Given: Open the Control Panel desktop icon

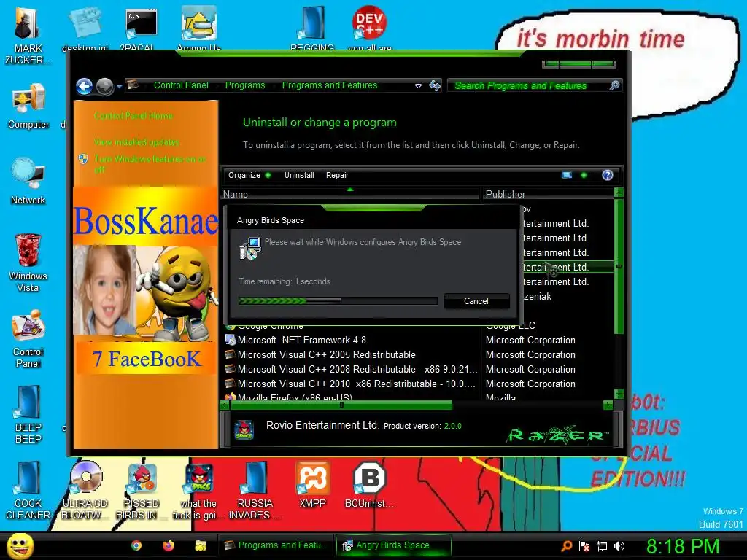Looking at the screenshot, I should point(28,339).
